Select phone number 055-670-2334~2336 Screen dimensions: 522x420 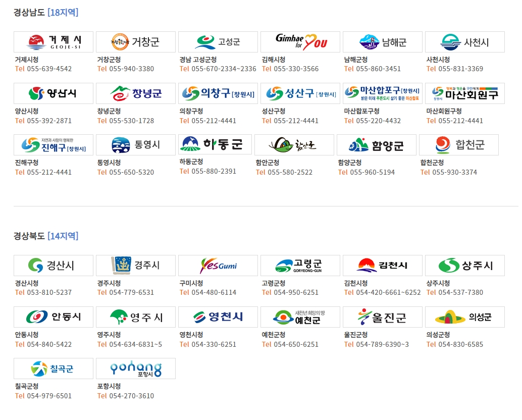click(x=224, y=69)
